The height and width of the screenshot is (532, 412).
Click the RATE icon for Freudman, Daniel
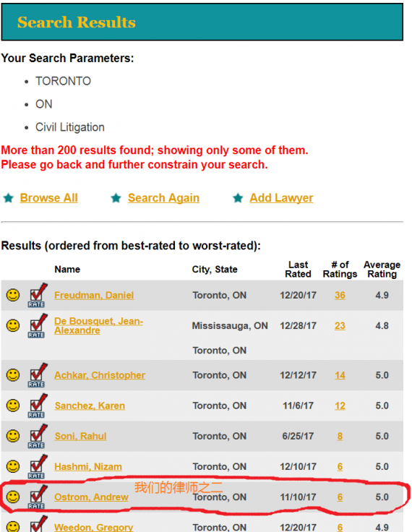tap(38, 295)
